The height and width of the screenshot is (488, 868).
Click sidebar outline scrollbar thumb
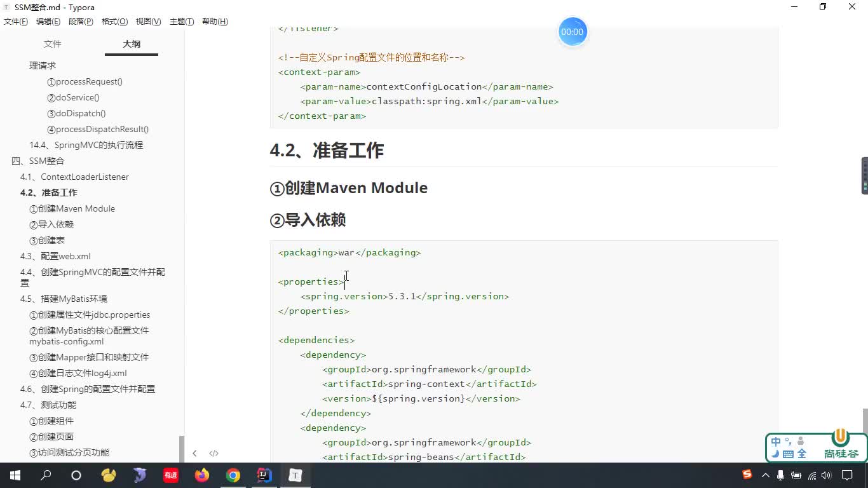pos(182,448)
